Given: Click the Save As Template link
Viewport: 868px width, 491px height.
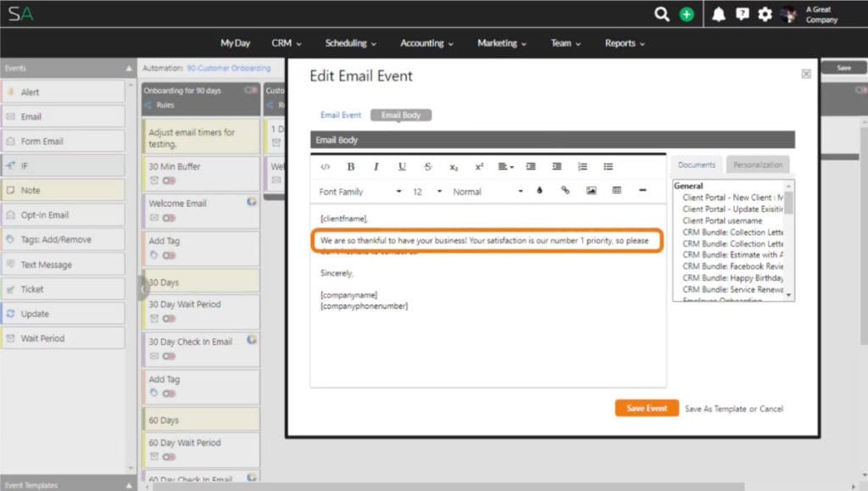Looking at the screenshot, I should click(x=716, y=409).
